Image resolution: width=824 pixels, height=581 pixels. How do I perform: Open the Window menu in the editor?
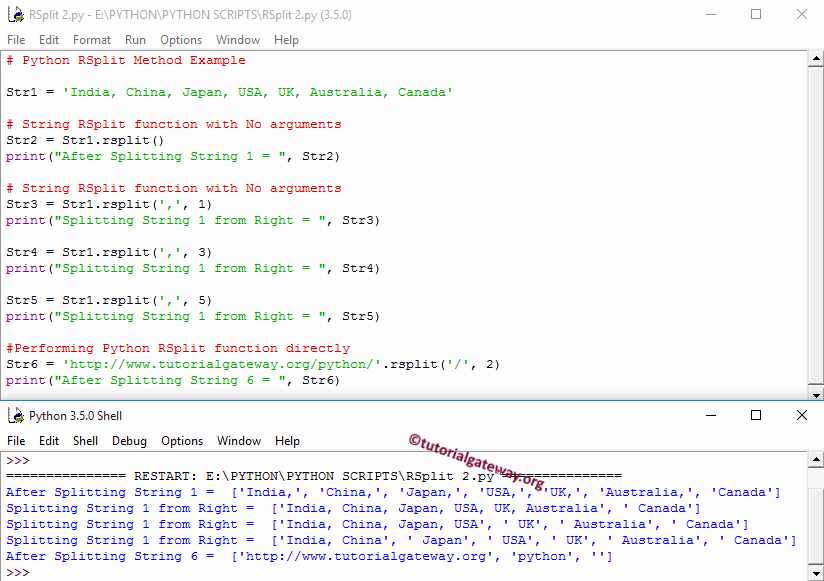coord(238,40)
